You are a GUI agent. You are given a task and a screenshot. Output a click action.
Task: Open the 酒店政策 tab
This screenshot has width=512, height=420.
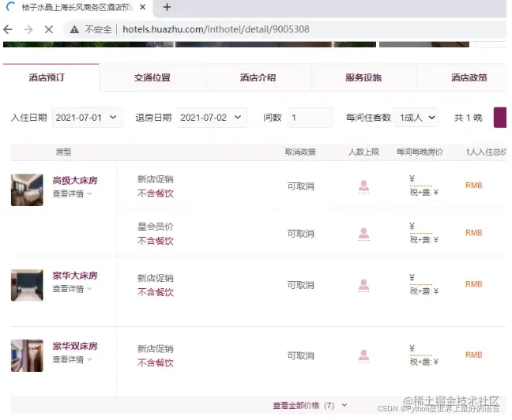coord(469,77)
